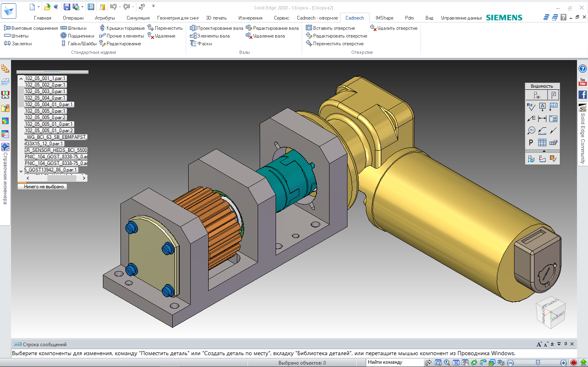Toggle the PMI visibility eye button
The height and width of the screenshot is (367, 588).
536,95
